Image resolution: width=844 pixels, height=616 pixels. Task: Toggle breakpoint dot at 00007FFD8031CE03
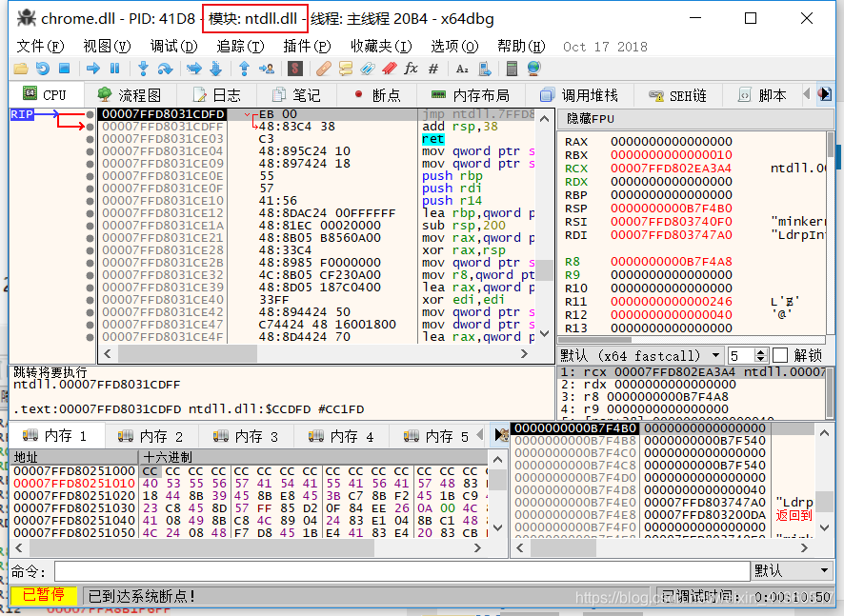click(x=90, y=139)
